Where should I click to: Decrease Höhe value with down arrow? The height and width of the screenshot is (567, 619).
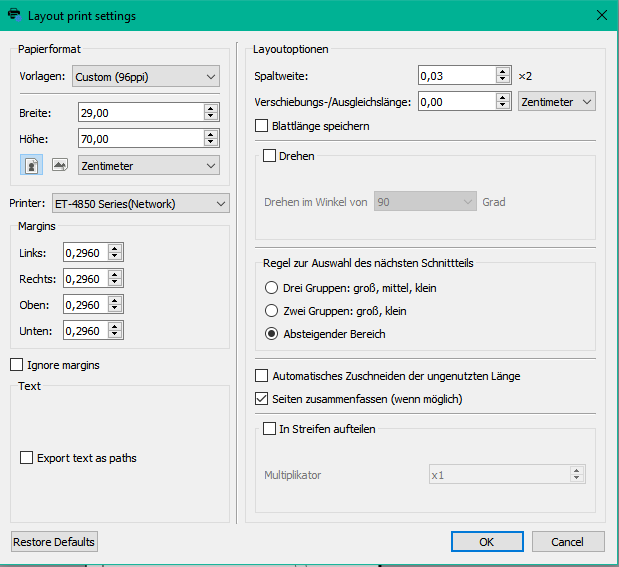click(x=211, y=142)
